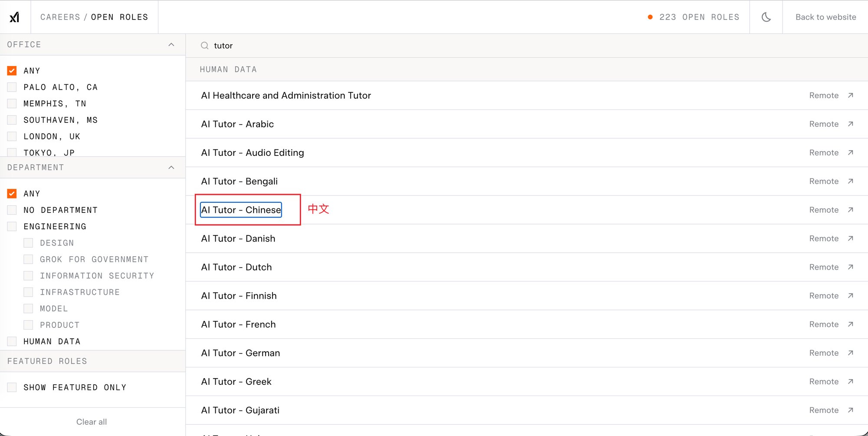Open arrow icon for AI Tutor - Gujarati
The height and width of the screenshot is (436, 868).
[851, 410]
